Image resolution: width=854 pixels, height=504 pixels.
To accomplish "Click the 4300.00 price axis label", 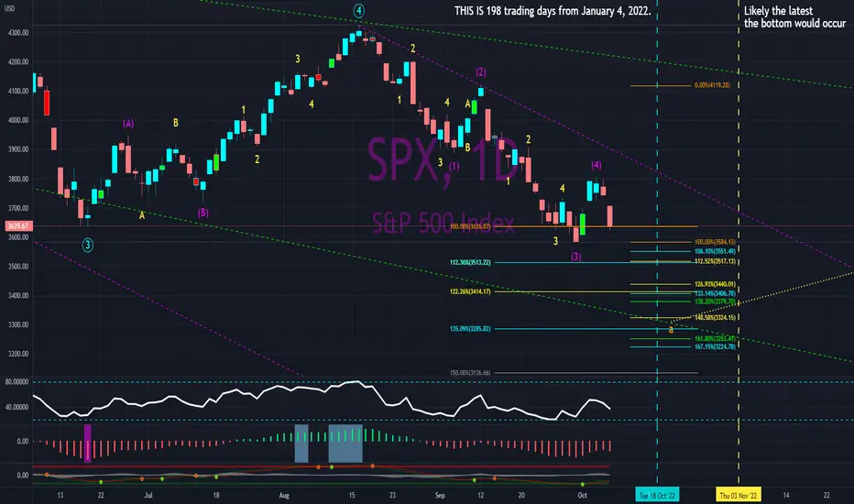I will tap(18, 33).
